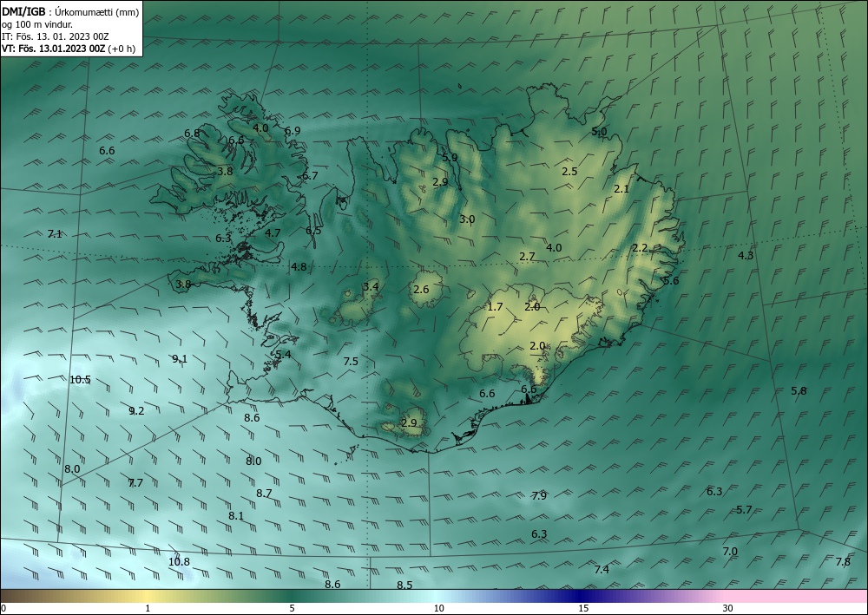868x615 pixels.
Task: Click the map value '7.7'
Action: coord(135,483)
